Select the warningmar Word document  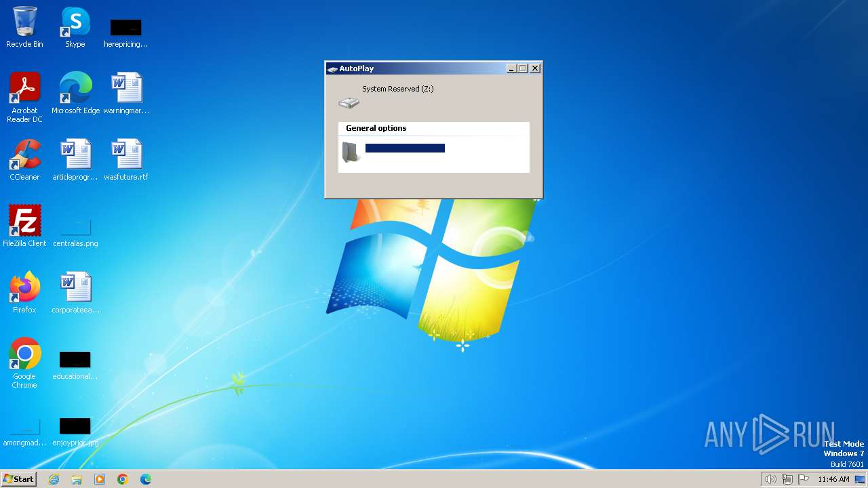(126, 94)
